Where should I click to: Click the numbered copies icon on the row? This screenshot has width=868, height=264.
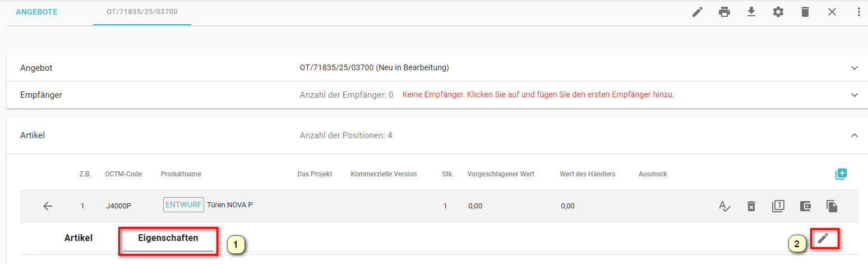tap(778, 206)
